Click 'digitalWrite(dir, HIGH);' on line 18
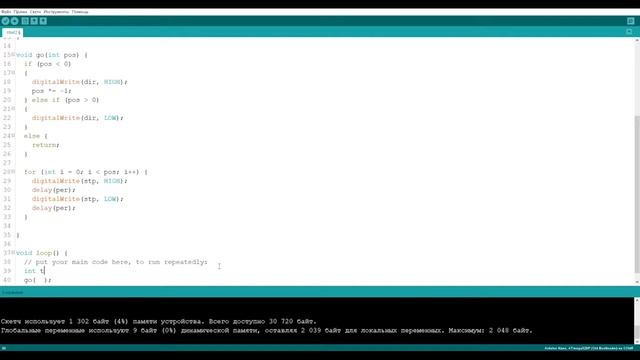640x360 pixels. (x=80, y=82)
